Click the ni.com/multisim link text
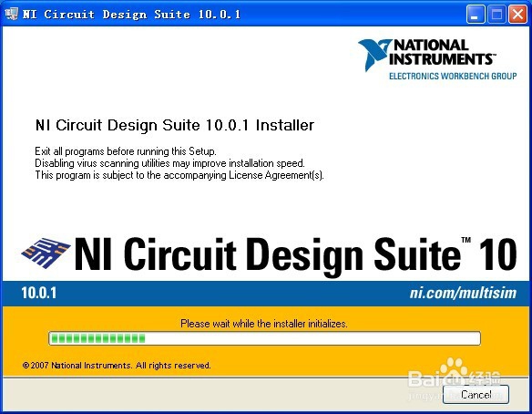This screenshot has height=414, width=532. click(463, 293)
